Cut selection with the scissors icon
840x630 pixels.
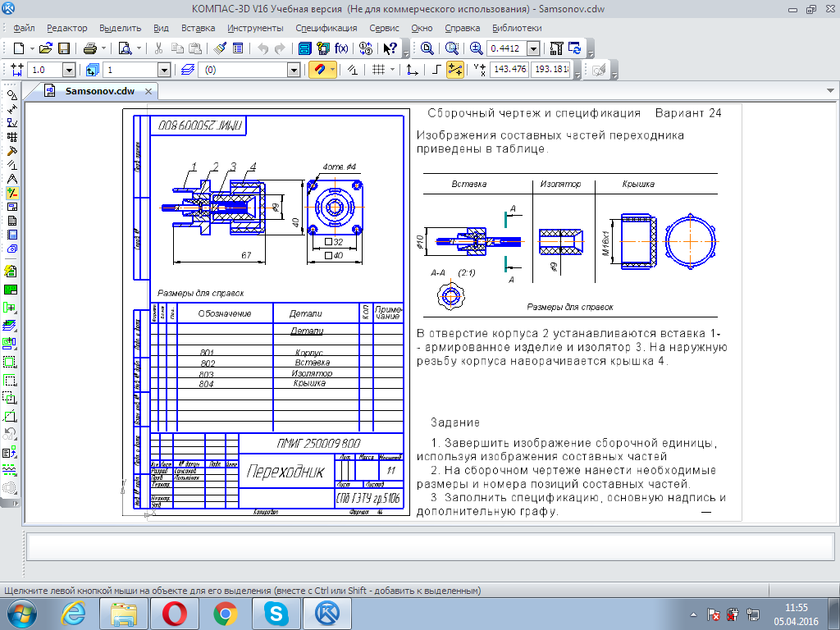(x=158, y=48)
